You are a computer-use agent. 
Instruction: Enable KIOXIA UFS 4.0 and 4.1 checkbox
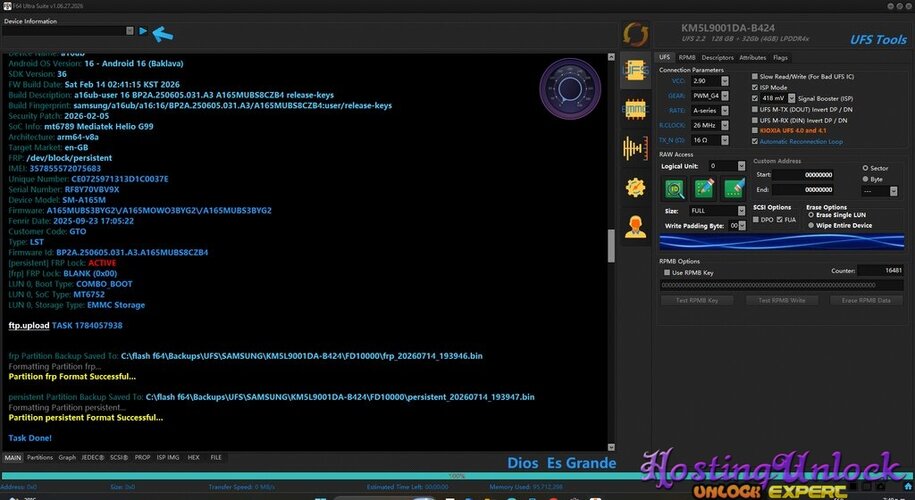point(755,131)
